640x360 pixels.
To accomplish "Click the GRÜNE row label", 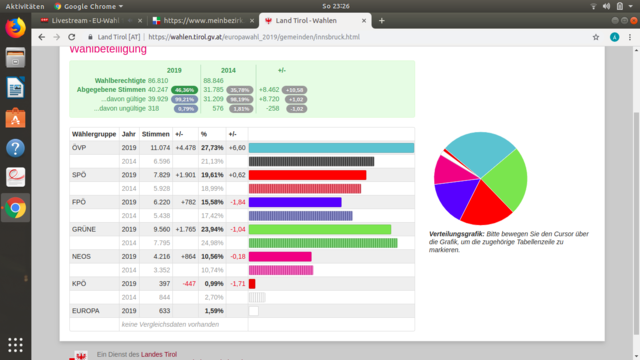I will pos(84,229).
